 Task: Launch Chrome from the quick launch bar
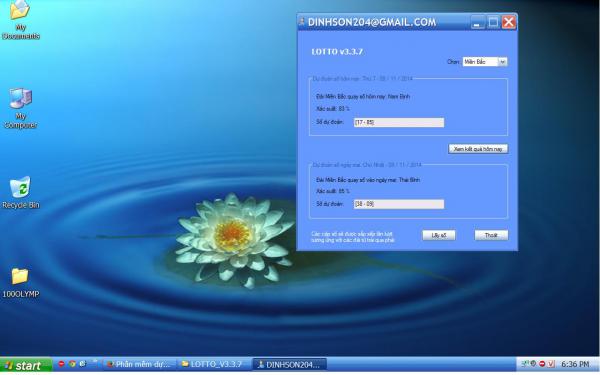click(x=72, y=364)
